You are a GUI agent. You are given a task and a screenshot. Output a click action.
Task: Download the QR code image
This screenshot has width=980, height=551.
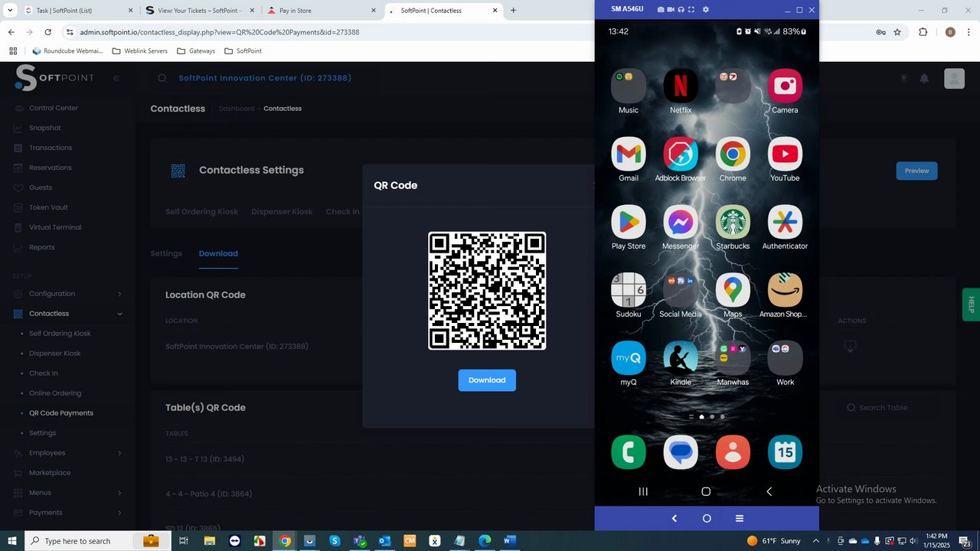point(487,380)
